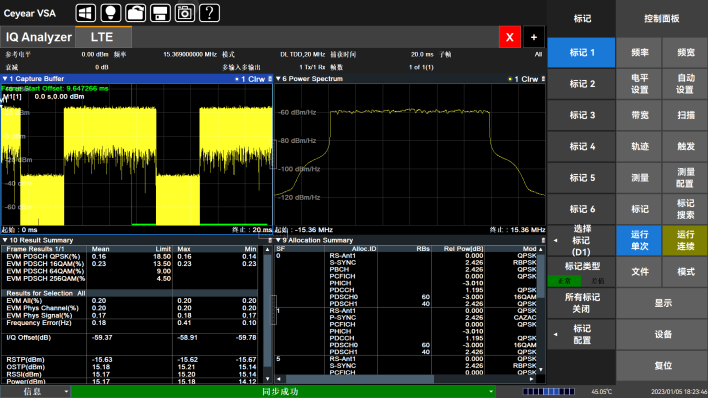The width and height of the screenshot is (708, 398).
Task: Open 测量配置 measurement configuration
Action: [685, 178]
